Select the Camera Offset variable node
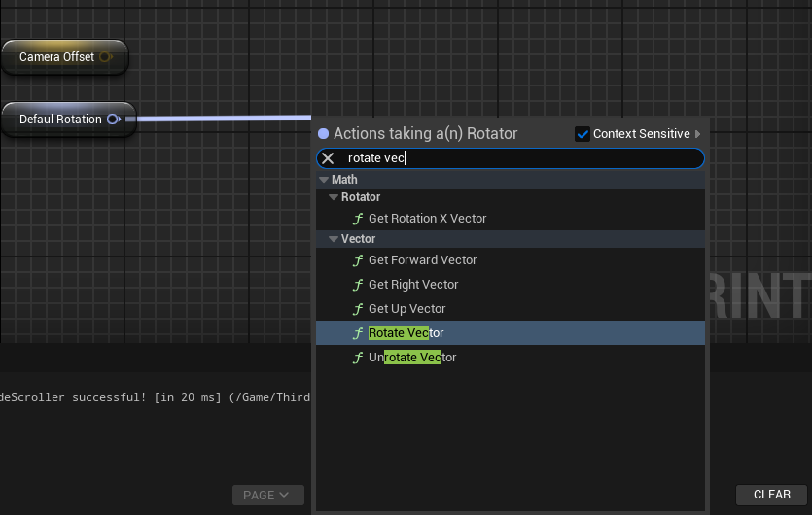This screenshot has height=515, width=812. [x=54, y=57]
